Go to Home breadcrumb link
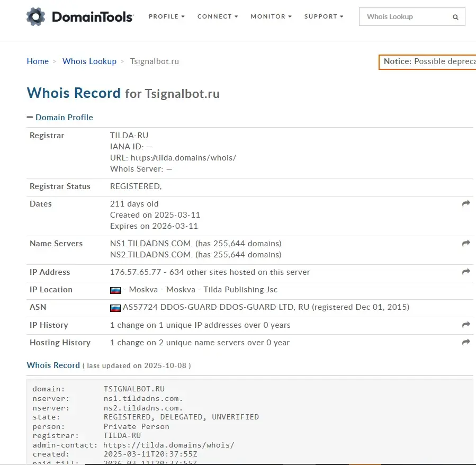Screen dimensions: 476x465 (x=38, y=61)
